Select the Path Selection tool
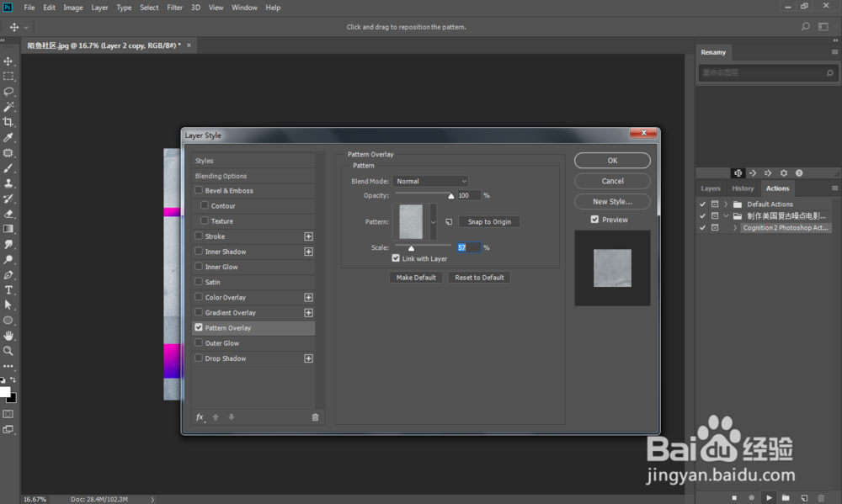 point(8,305)
